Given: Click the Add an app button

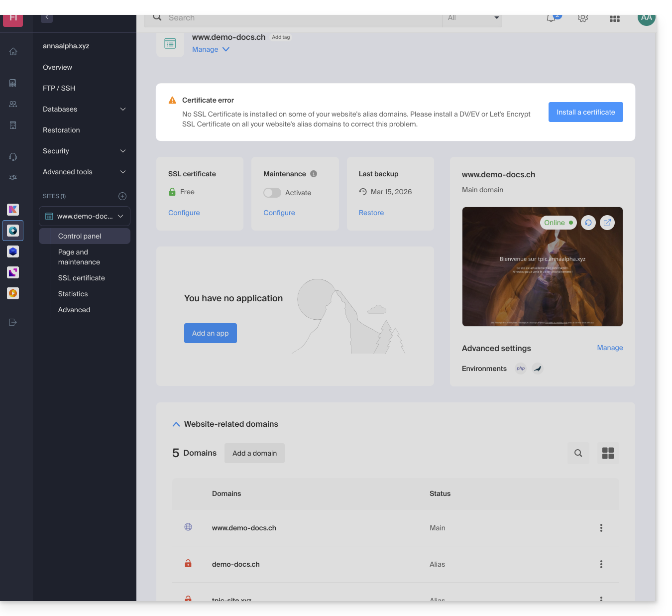Looking at the screenshot, I should 211,333.
